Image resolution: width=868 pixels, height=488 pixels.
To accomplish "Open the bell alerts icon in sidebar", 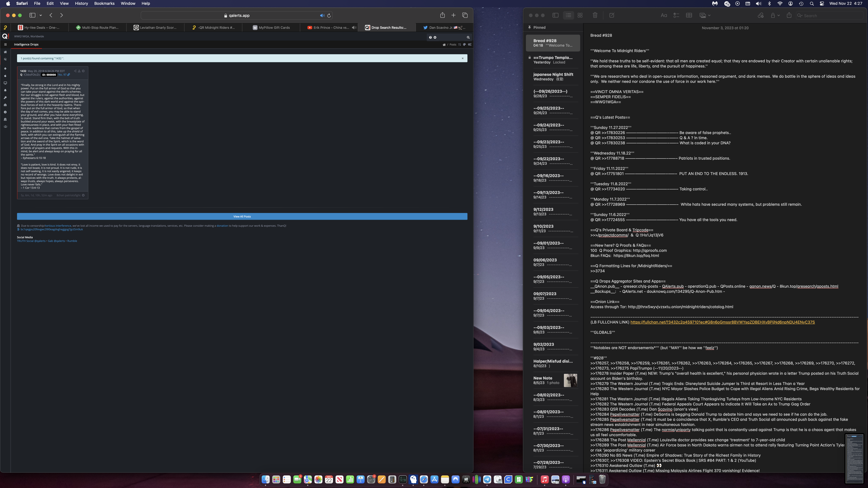I will coord(5,90).
